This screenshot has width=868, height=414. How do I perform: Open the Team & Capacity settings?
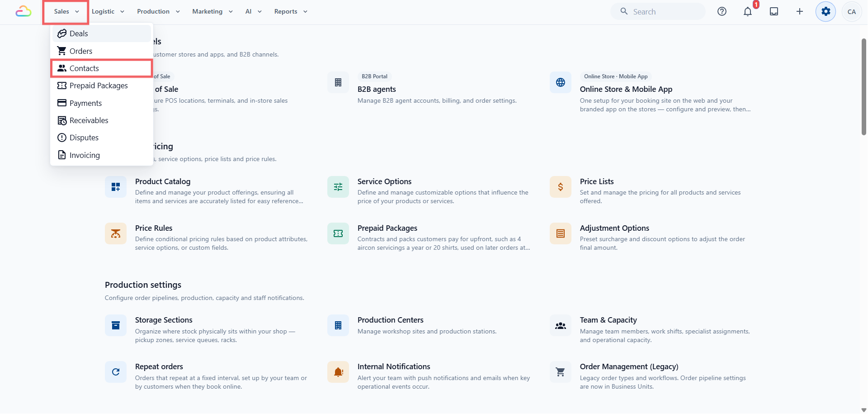pos(609,320)
